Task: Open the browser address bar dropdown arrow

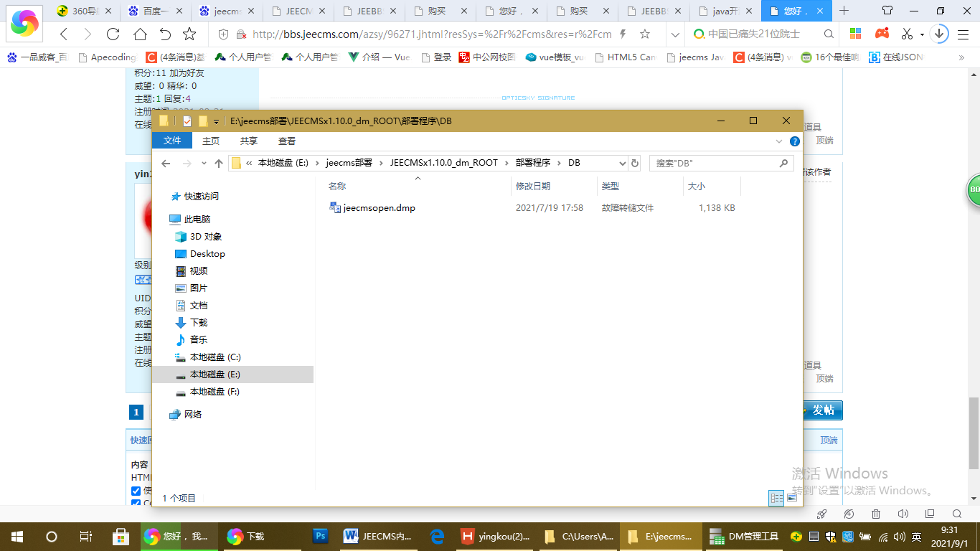Action: pos(674,34)
